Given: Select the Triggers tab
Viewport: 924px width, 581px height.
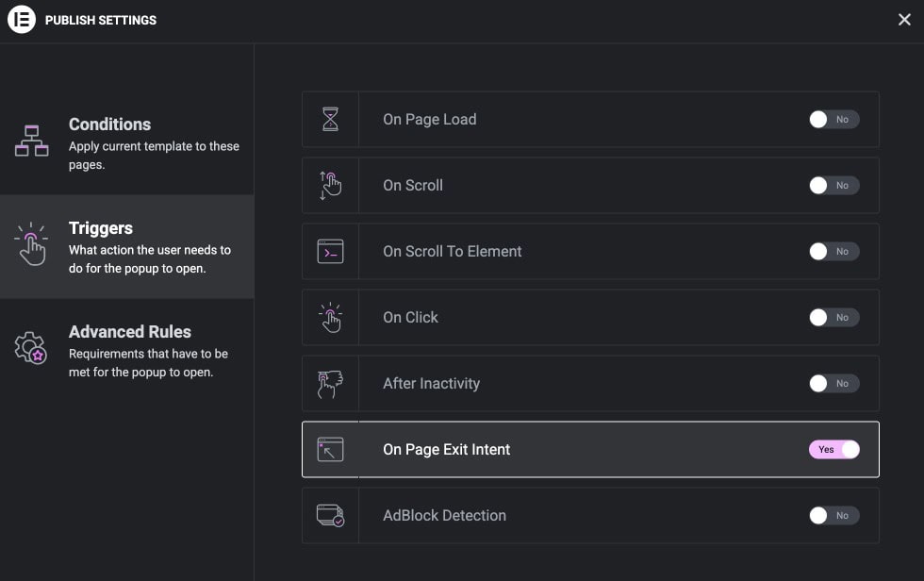Looking at the screenshot, I should pos(126,247).
